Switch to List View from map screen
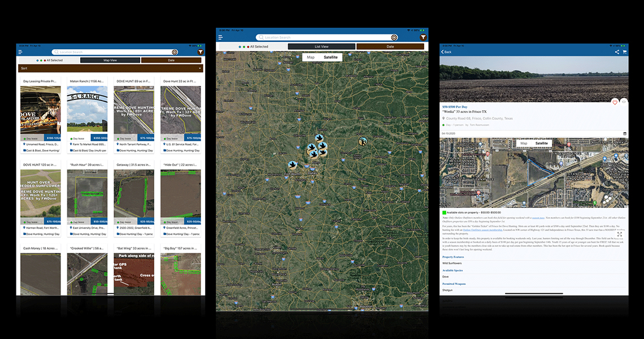This screenshot has width=644, height=339. tap(321, 46)
